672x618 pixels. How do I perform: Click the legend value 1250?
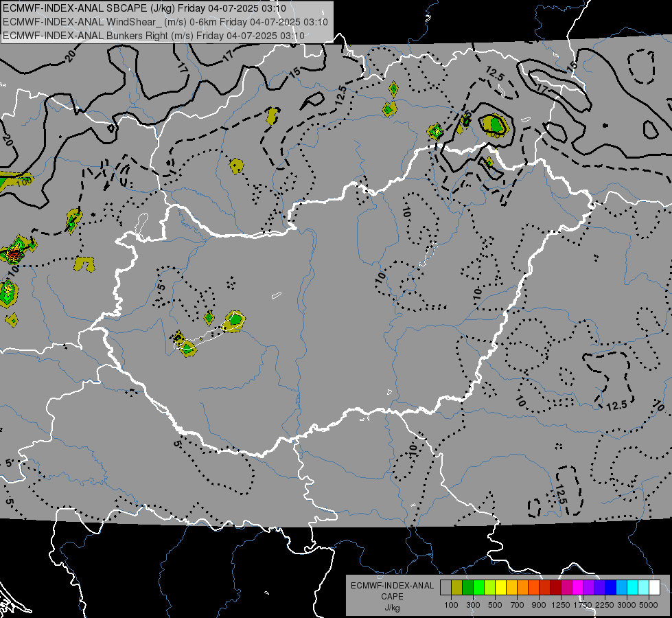click(x=561, y=605)
